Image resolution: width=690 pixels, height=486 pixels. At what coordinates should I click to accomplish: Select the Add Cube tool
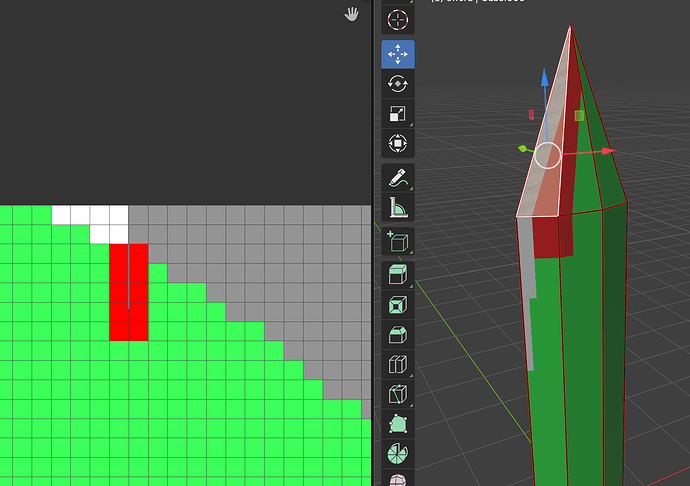(398, 241)
